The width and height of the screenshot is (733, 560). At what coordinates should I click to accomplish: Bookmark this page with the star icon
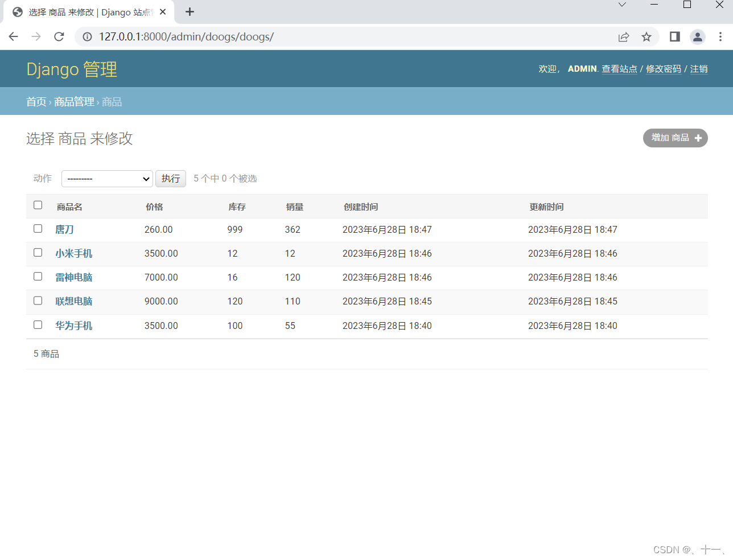(x=646, y=37)
